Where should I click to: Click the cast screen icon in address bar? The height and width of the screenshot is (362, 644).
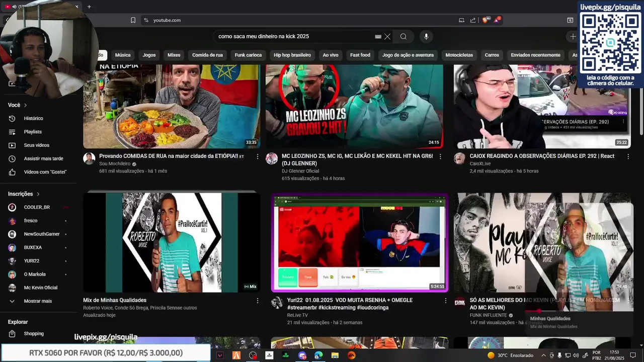(x=461, y=20)
